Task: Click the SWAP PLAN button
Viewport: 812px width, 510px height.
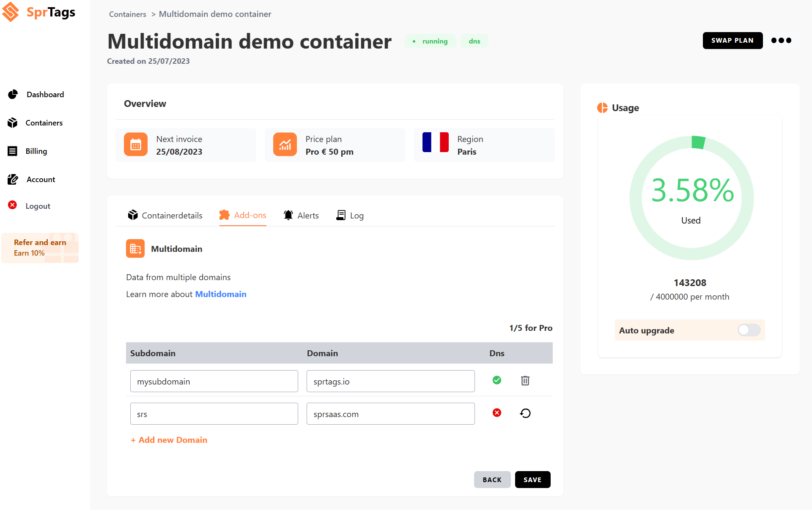Action: pyautogui.click(x=732, y=41)
